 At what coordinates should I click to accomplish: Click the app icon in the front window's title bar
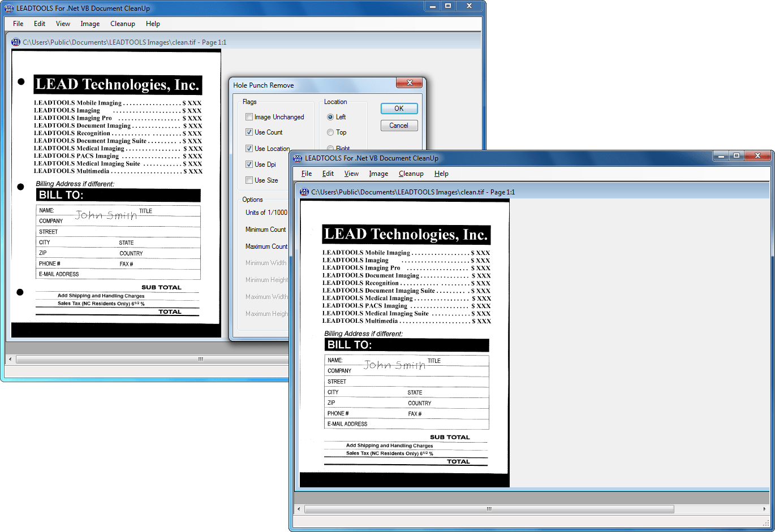click(x=298, y=158)
